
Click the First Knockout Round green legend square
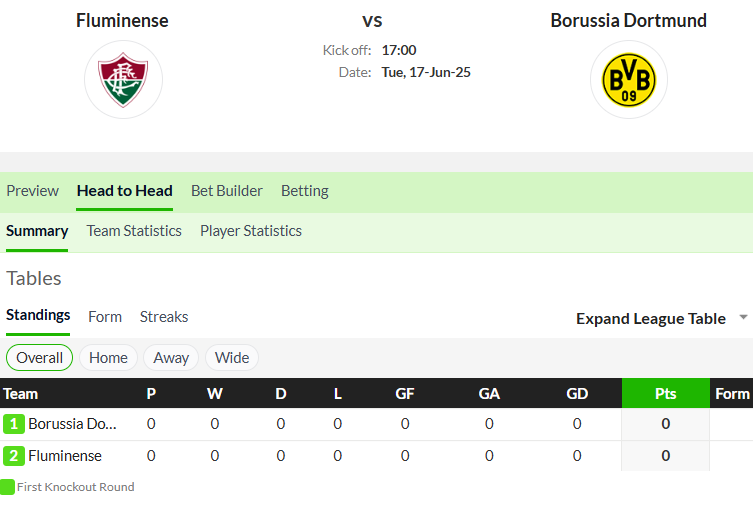[x=7, y=487]
